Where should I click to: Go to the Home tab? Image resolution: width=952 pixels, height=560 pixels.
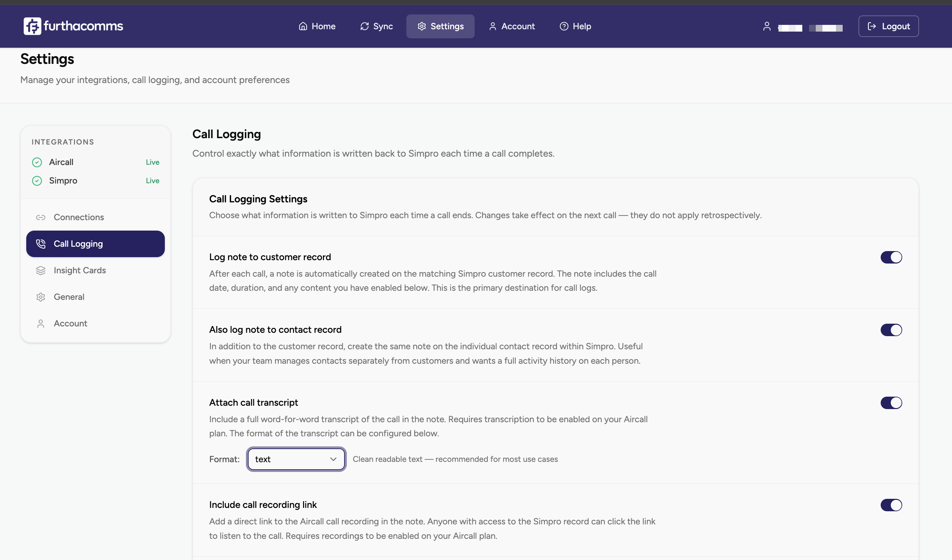point(317,26)
